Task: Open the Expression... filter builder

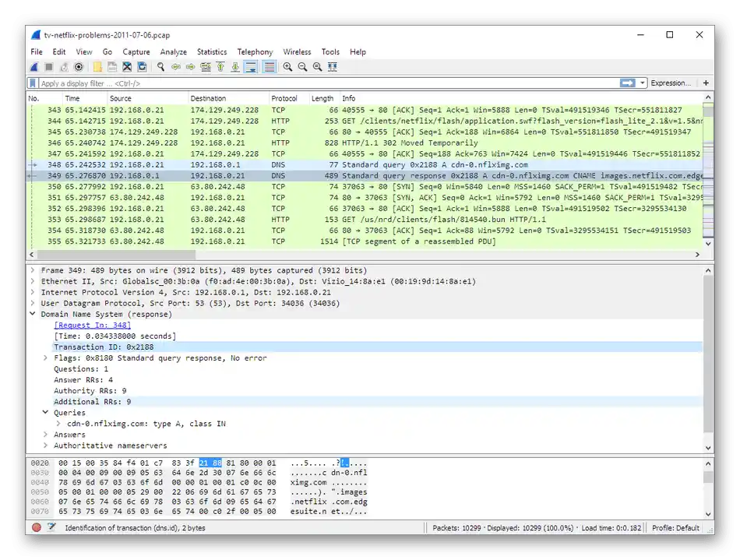Action: point(671,83)
